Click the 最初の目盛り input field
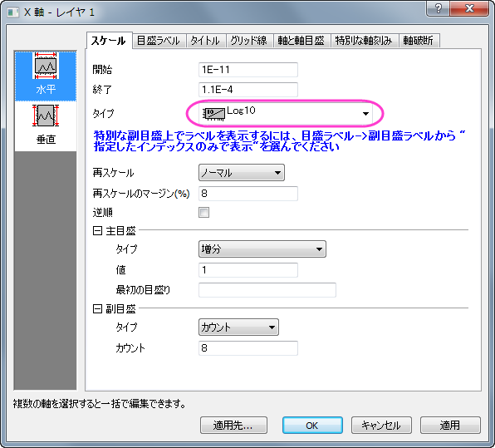 click(x=267, y=290)
